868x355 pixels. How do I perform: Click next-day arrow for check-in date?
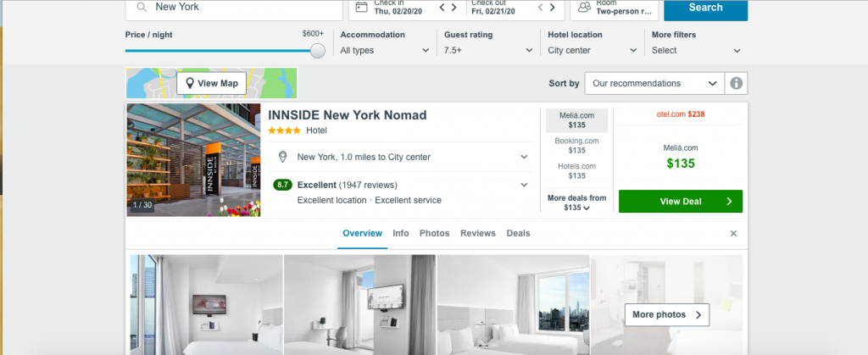tap(454, 8)
